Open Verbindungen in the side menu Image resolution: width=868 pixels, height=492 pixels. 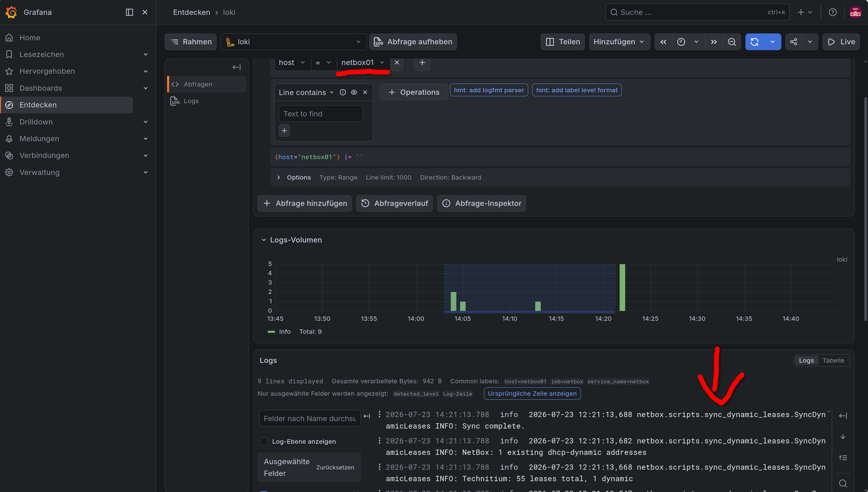pyautogui.click(x=44, y=155)
